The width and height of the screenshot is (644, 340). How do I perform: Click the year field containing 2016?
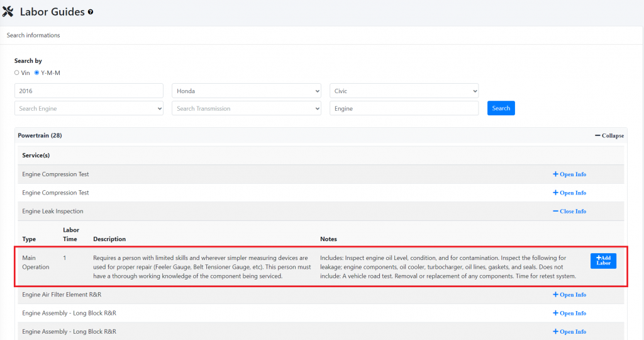tap(89, 91)
